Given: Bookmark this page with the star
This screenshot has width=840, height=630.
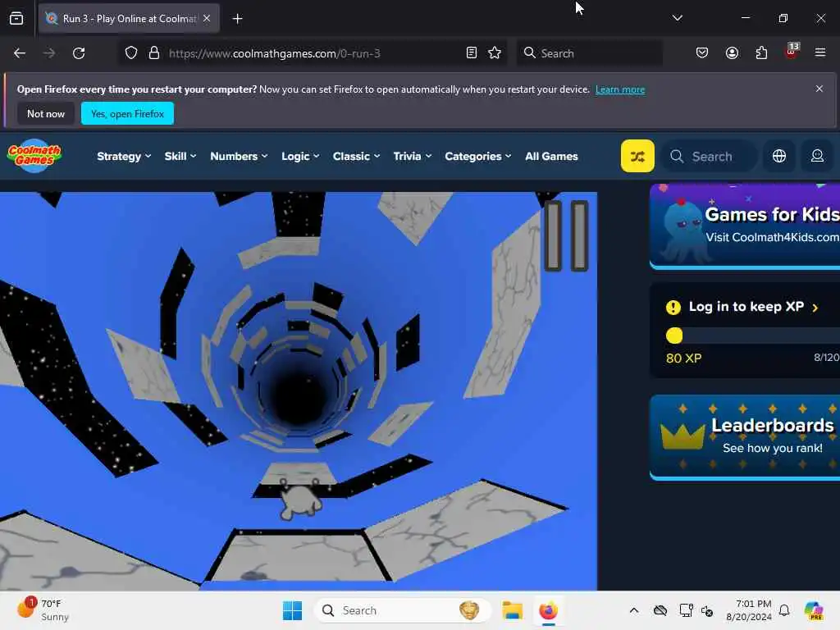Looking at the screenshot, I should pos(495,53).
